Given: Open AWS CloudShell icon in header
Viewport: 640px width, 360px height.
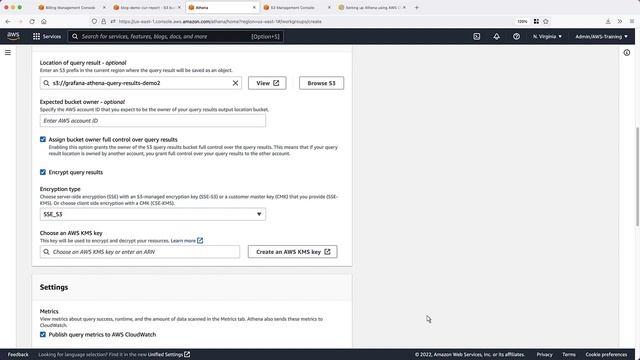Looking at the screenshot, I should [x=476, y=36].
